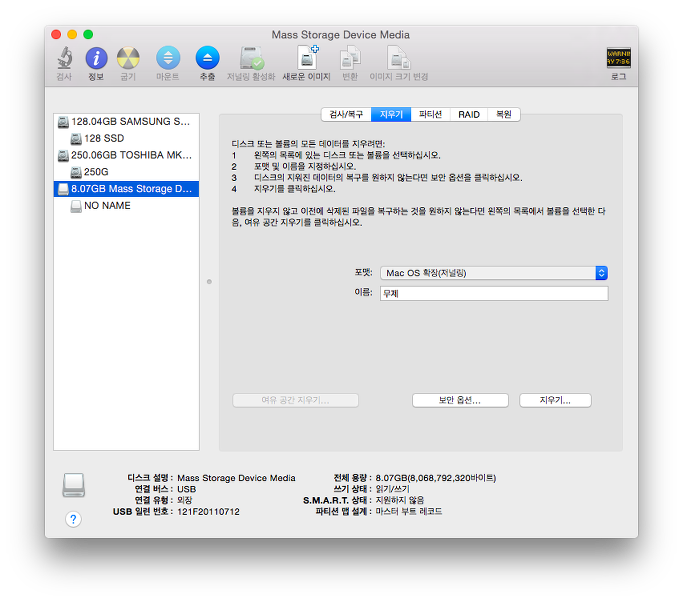Click the NO NAME volume icon
Viewport: 683px width, 602px height.
(76, 206)
